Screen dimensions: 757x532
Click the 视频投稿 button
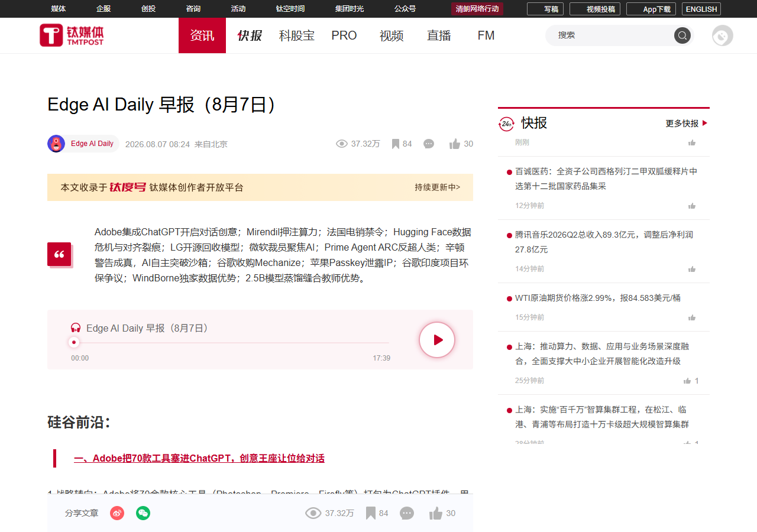click(595, 9)
